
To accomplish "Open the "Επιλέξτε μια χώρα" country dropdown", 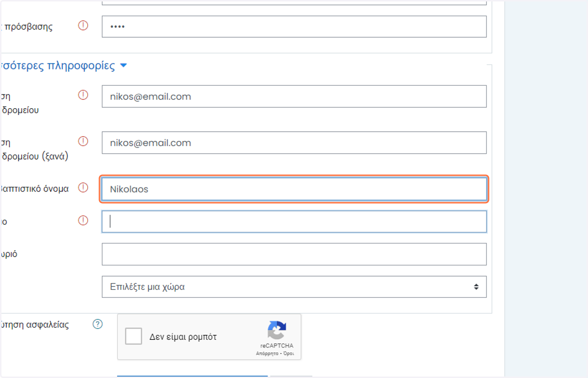I will (294, 287).
